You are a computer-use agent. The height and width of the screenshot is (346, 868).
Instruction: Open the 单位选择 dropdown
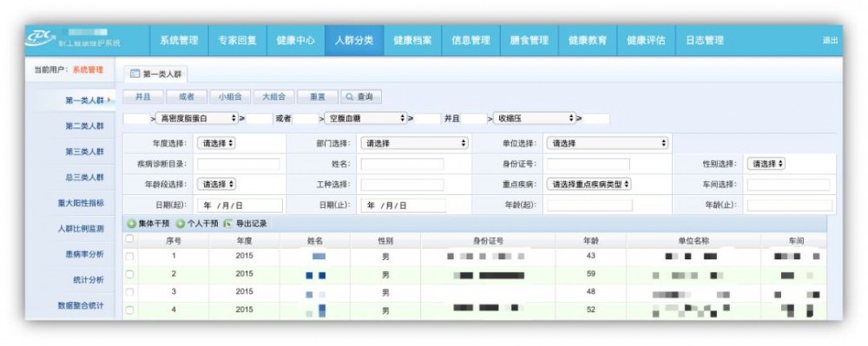click(x=608, y=143)
